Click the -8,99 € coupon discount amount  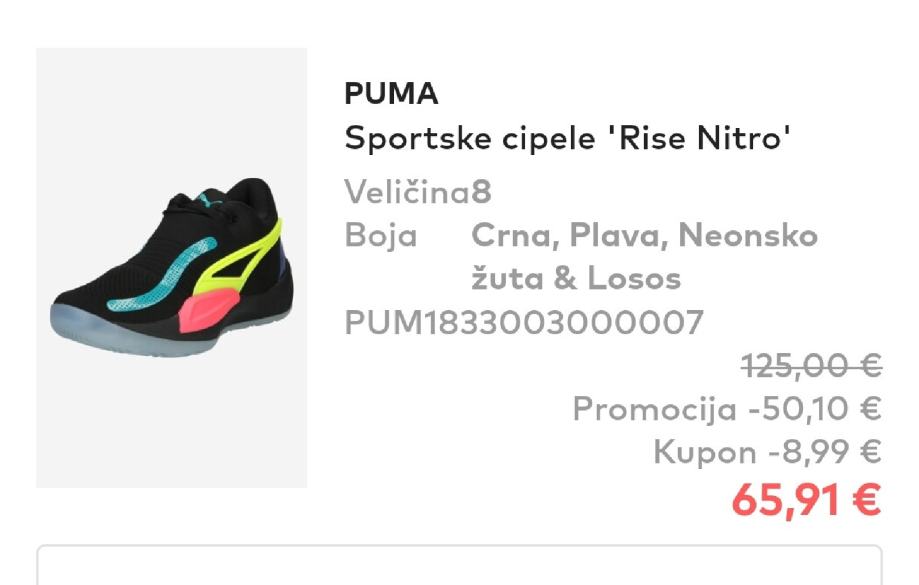(825, 452)
